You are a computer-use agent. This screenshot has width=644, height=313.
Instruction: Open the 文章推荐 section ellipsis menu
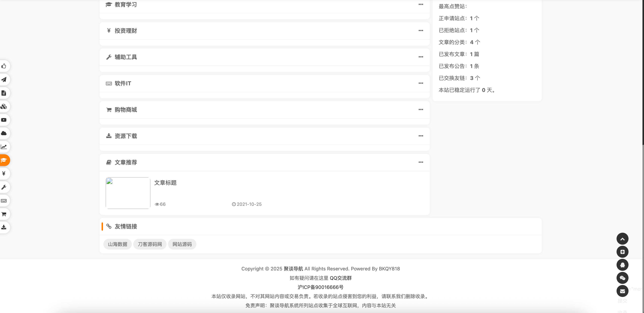click(x=421, y=162)
